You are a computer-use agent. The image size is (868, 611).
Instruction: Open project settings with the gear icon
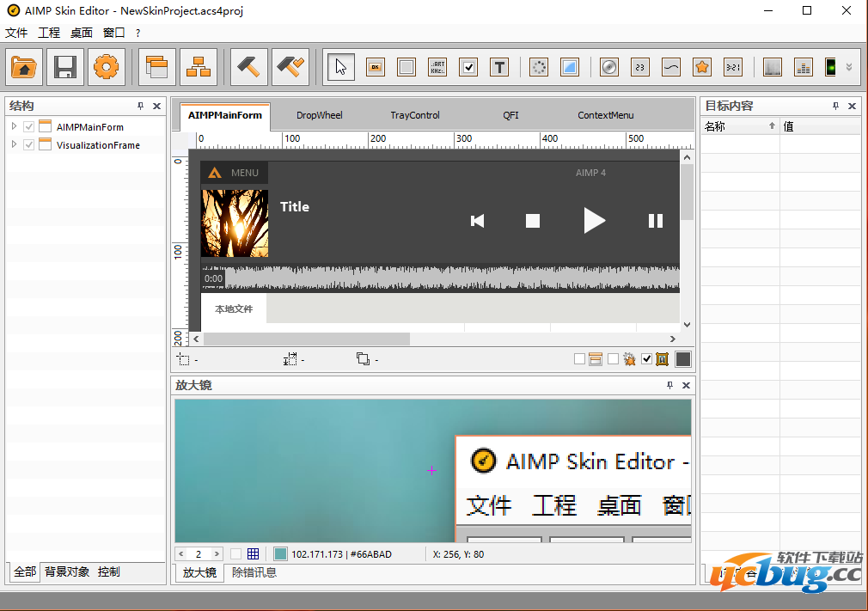106,67
